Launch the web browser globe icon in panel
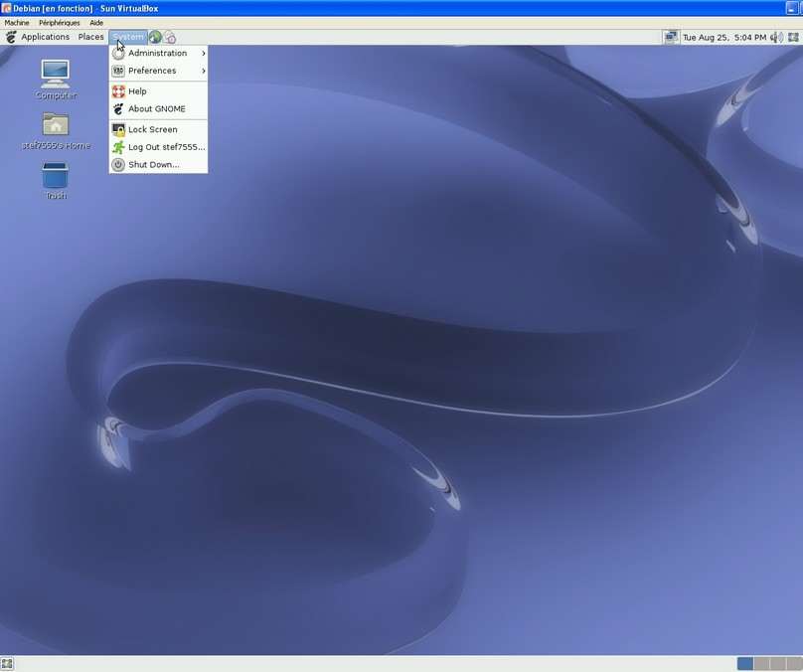This screenshot has width=803, height=672. [155, 37]
